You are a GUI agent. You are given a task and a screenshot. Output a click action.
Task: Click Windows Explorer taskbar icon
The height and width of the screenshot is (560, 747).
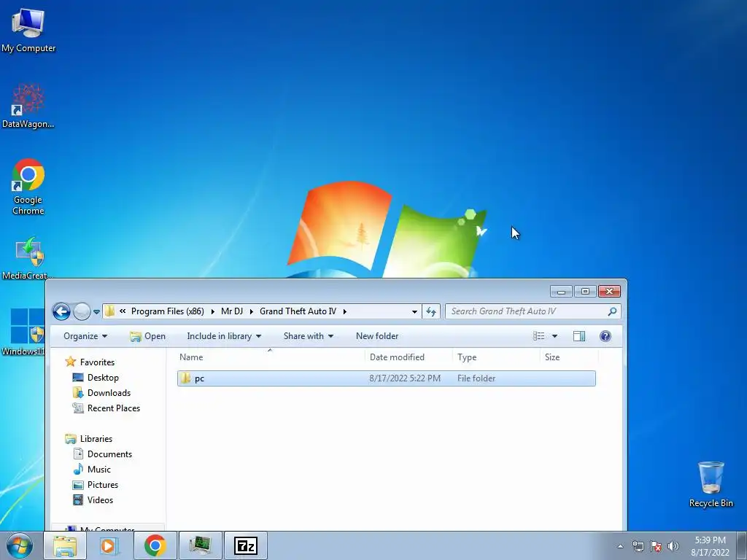65,545
